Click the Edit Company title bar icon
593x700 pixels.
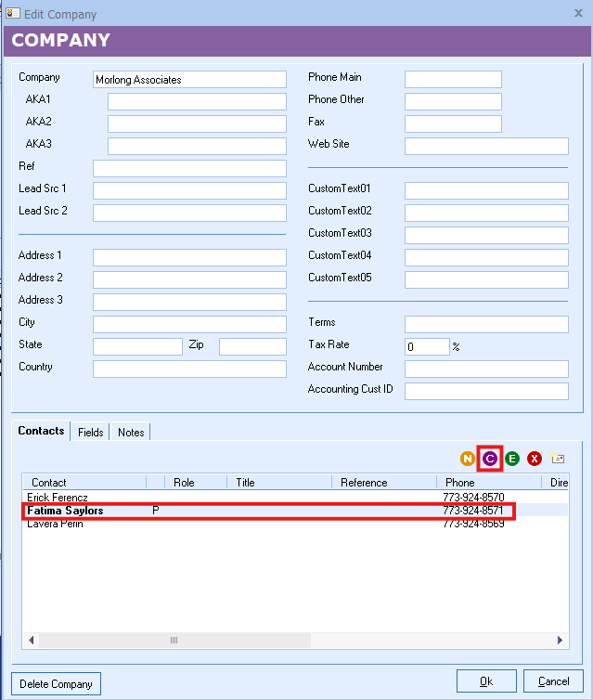pos(13,14)
